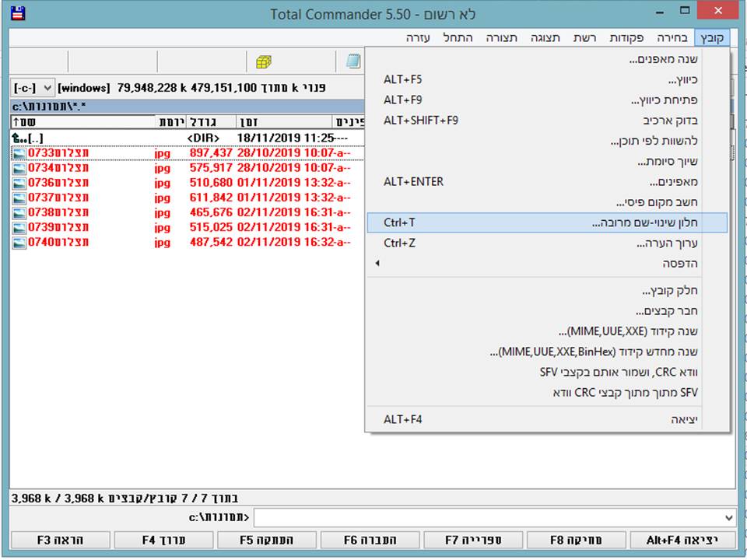
Task: Click the F8 מחיקה button
Action: (x=577, y=540)
